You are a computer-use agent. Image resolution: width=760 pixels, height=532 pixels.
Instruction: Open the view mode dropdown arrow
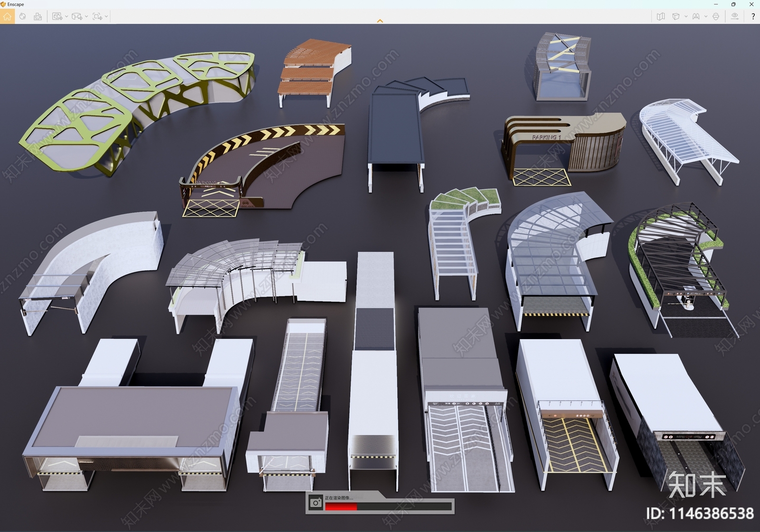(x=686, y=16)
